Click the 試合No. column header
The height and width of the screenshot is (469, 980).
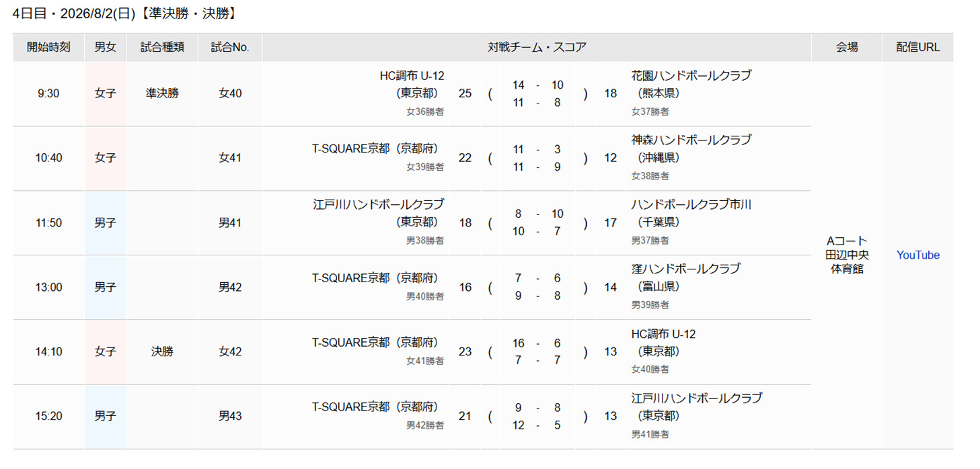[x=230, y=47]
